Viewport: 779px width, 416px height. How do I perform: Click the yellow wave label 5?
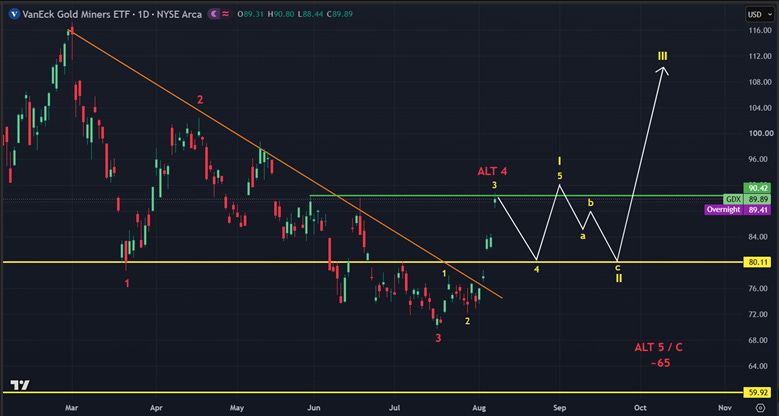pos(560,175)
